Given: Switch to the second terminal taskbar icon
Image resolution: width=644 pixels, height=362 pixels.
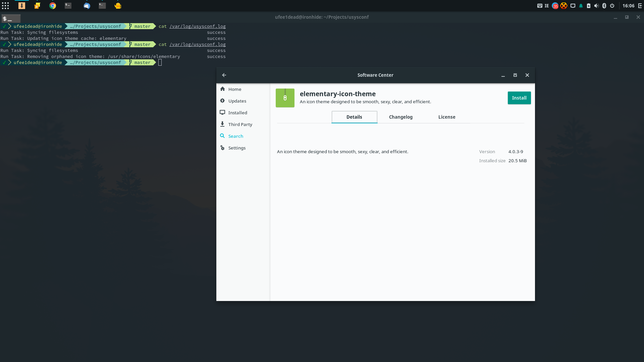Looking at the screenshot, I should pos(102,6).
